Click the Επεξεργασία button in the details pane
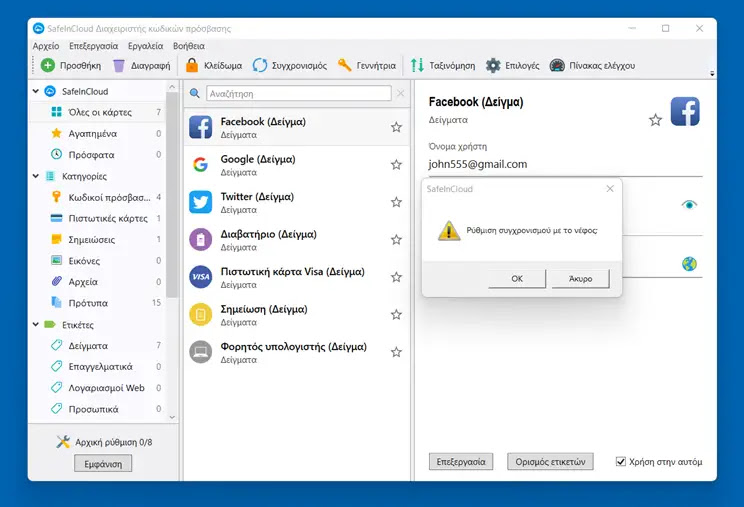 point(461,461)
